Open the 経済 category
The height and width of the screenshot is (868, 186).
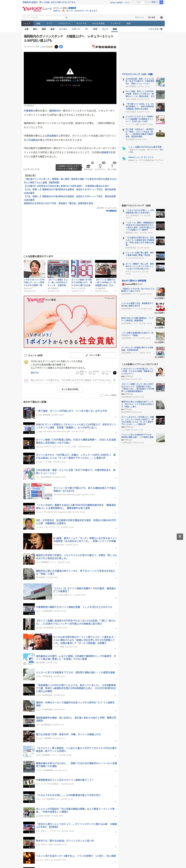(52, 29)
